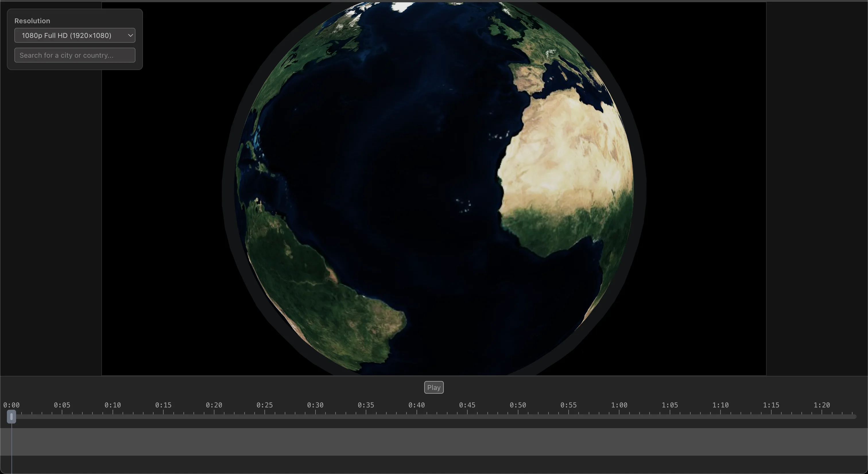This screenshot has height=474, width=868.
Task: Click the Play button
Action: click(x=434, y=387)
